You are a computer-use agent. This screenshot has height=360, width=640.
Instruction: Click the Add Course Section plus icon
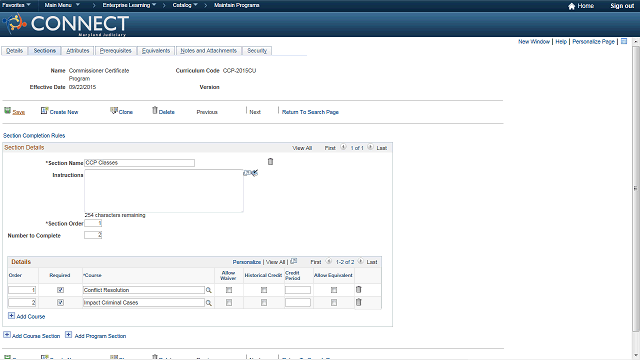click(7, 335)
